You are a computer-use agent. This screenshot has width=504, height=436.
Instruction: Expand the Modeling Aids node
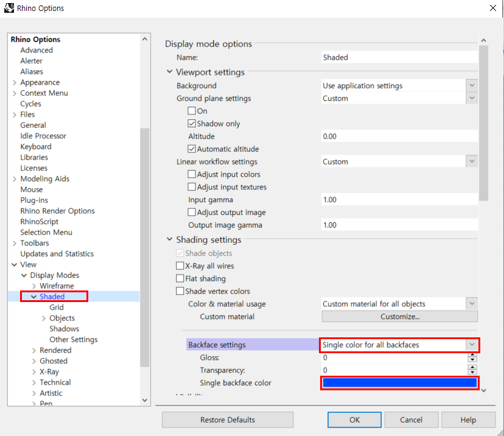tap(15, 179)
